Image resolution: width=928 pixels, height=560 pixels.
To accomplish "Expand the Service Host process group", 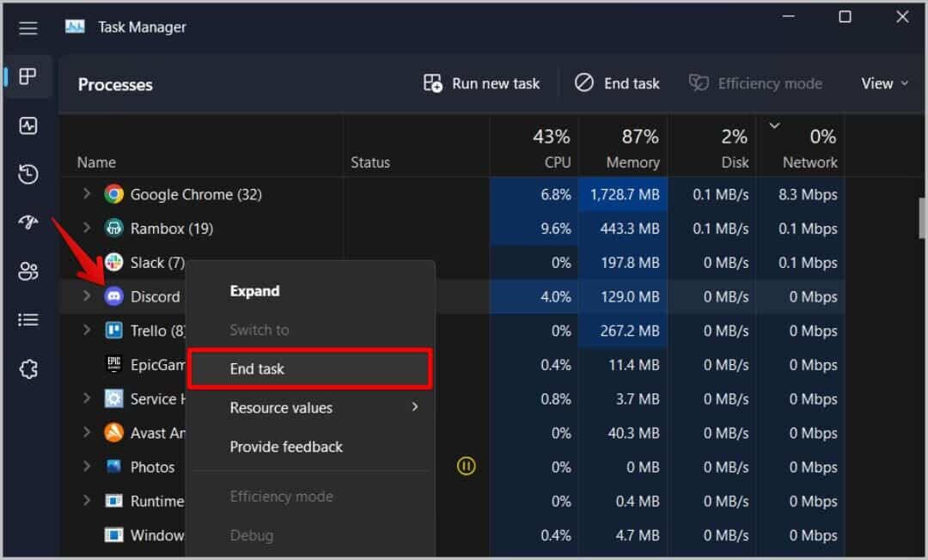I will pyautogui.click(x=87, y=398).
